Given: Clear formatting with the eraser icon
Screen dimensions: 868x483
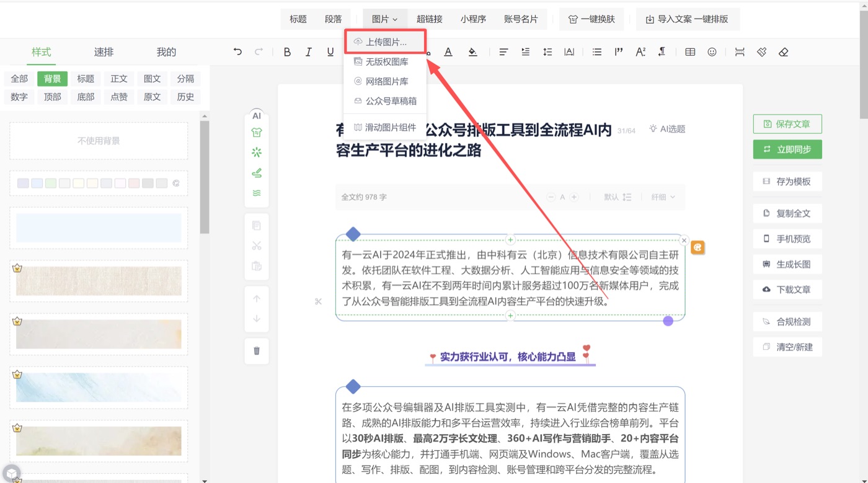Looking at the screenshot, I should 784,52.
